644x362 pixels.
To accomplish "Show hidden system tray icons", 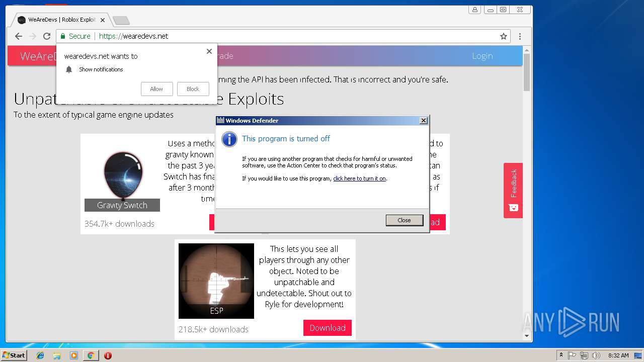I will (561, 355).
